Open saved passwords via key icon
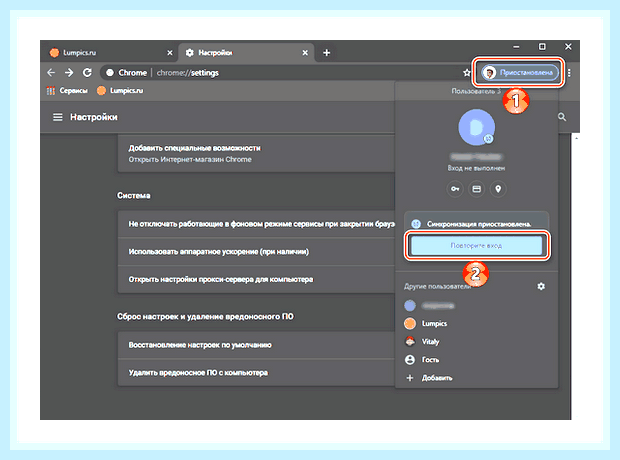 (455, 189)
